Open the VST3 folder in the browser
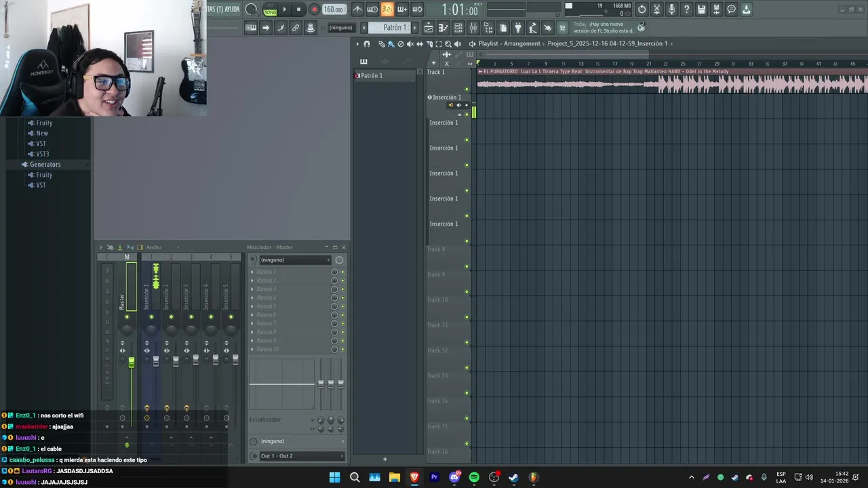 [41, 154]
